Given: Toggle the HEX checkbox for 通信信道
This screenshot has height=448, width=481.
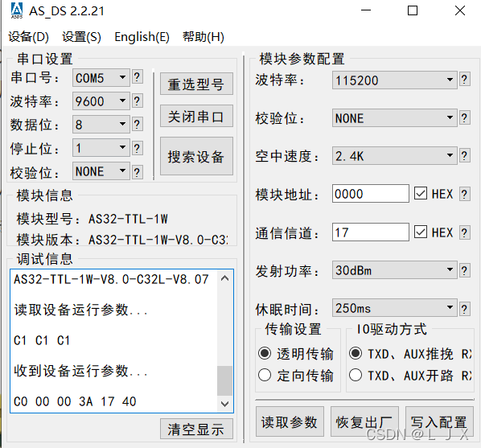Looking at the screenshot, I should [x=421, y=232].
